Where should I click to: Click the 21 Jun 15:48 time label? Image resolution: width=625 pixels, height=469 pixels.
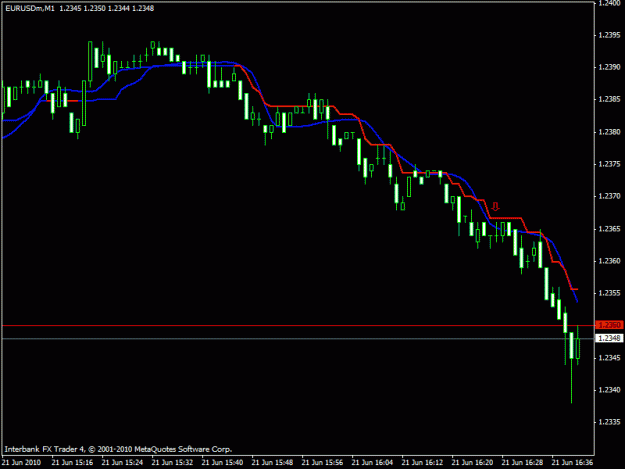273,462
